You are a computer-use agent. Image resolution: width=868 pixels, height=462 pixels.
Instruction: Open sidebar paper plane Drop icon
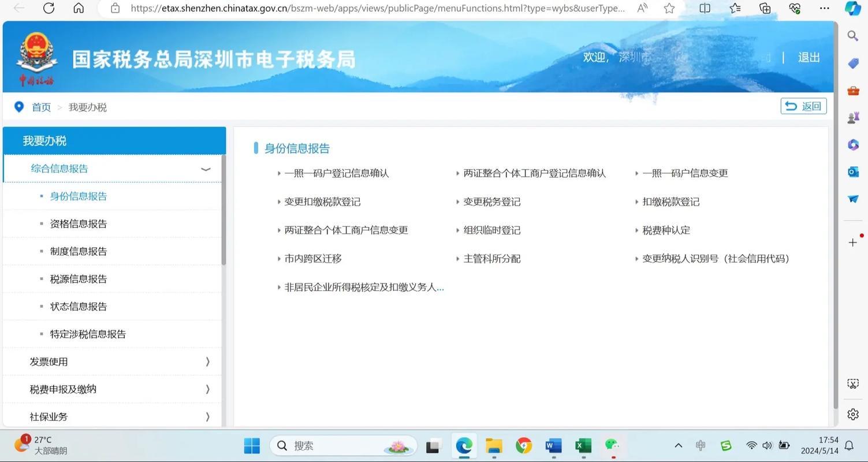coord(853,199)
